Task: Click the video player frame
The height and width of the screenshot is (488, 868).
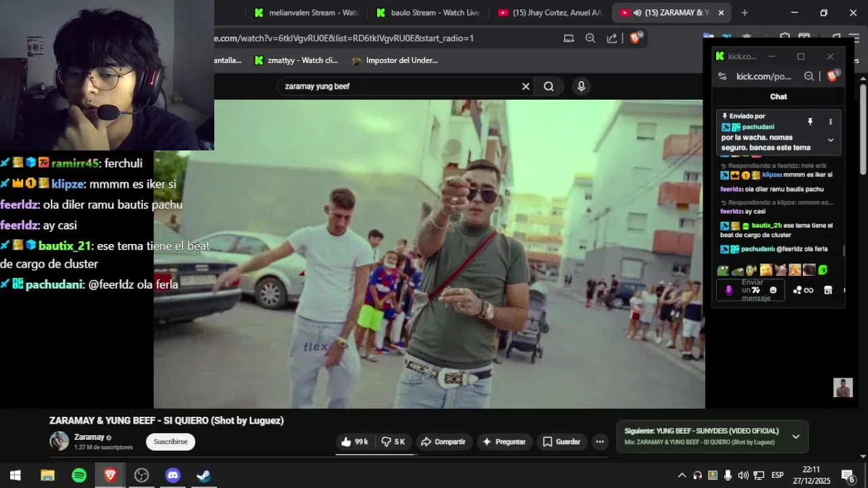Action: click(429, 254)
